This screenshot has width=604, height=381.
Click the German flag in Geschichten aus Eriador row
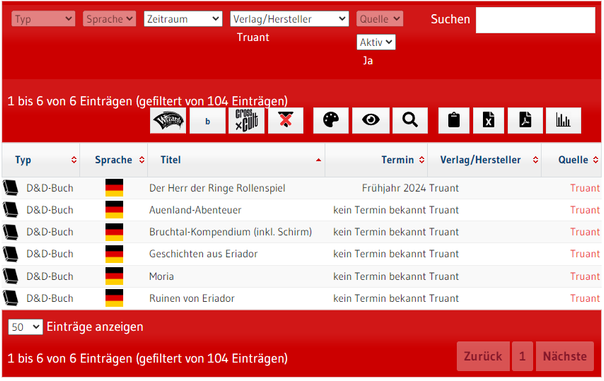pyautogui.click(x=114, y=253)
